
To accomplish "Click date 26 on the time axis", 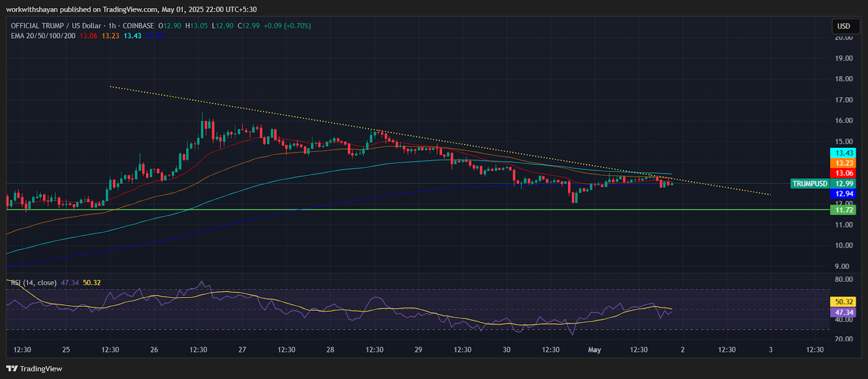I will [154, 350].
